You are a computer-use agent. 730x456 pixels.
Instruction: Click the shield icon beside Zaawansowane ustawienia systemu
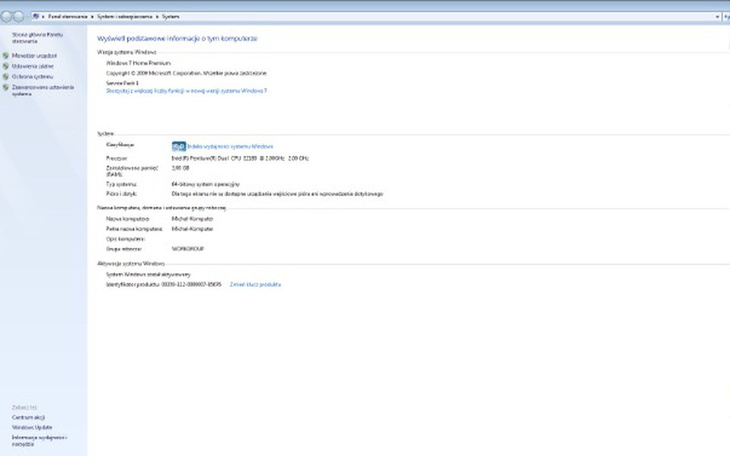6,87
